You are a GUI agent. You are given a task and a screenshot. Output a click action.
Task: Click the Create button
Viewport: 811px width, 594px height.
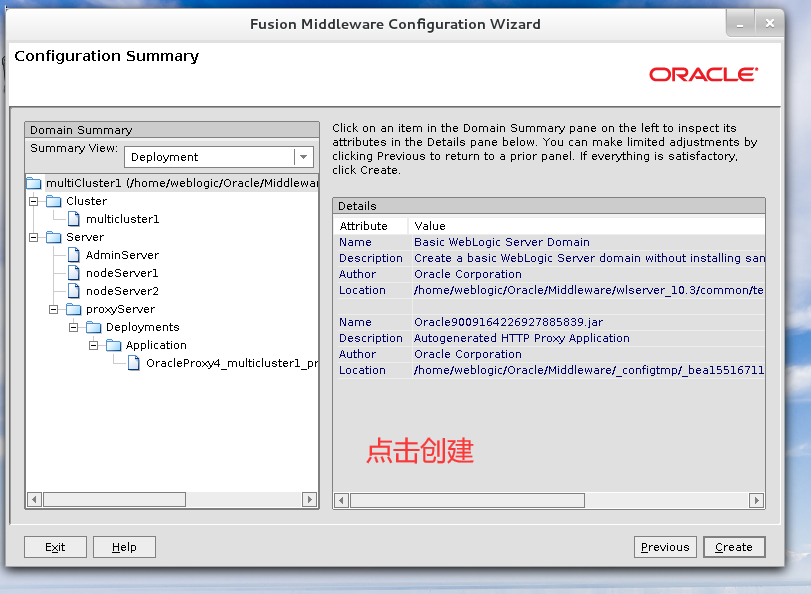pos(734,547)
